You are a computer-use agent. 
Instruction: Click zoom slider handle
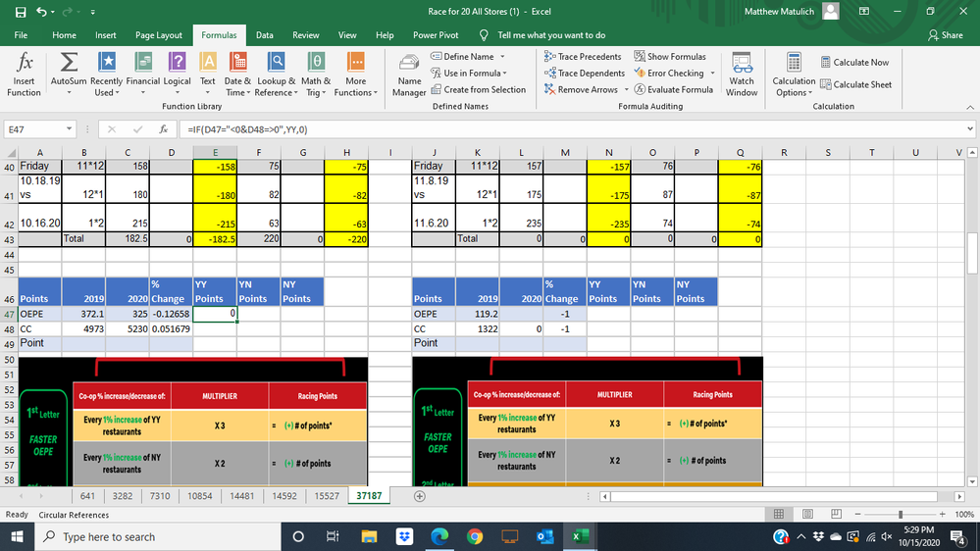[x=901, y=514]
